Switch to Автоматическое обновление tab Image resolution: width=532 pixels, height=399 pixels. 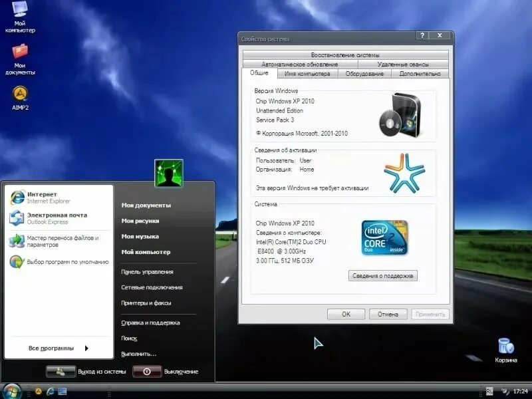tap(300, 64)
